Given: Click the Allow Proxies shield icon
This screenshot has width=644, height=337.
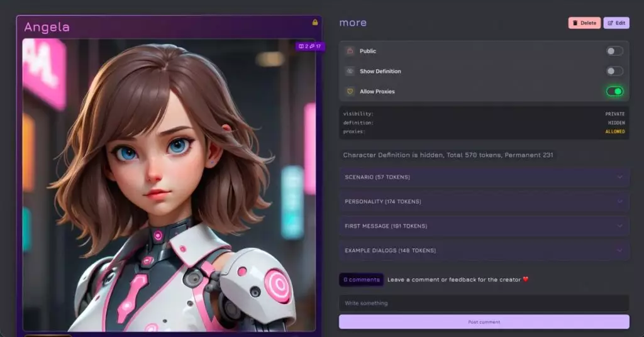Looking at the screenshot, I should pyautogui.click(x=350, y=92).
